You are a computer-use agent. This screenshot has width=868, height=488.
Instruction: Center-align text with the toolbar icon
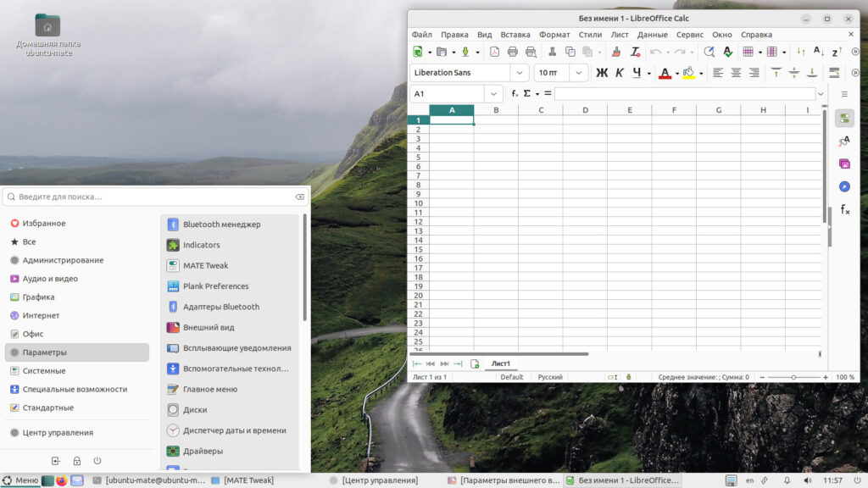point(736,73)
